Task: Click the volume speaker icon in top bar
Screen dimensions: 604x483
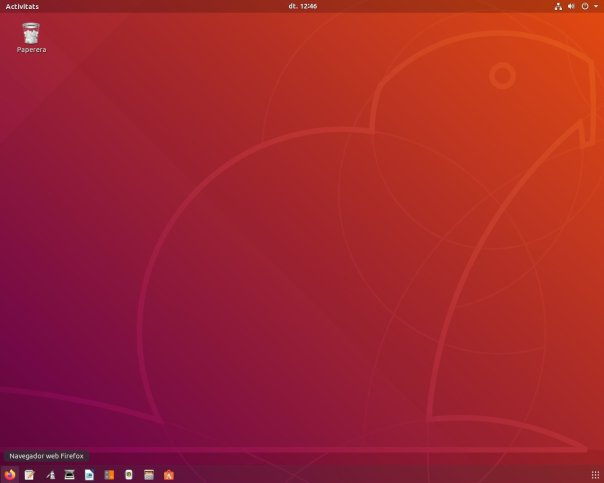Action: pos(571,6)
